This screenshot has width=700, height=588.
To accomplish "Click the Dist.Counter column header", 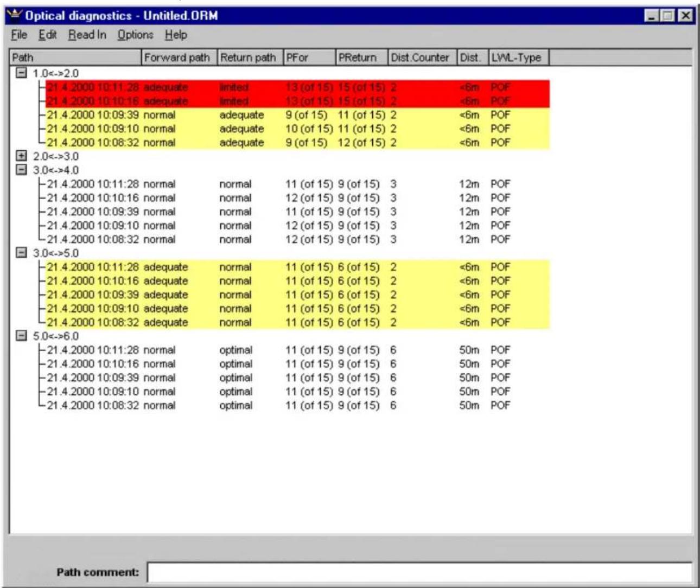I will 422,57.
